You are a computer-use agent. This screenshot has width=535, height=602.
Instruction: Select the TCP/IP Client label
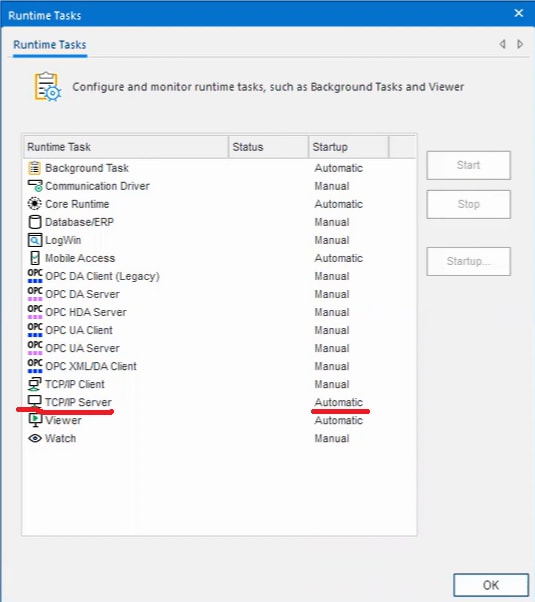tap(75, 385)
